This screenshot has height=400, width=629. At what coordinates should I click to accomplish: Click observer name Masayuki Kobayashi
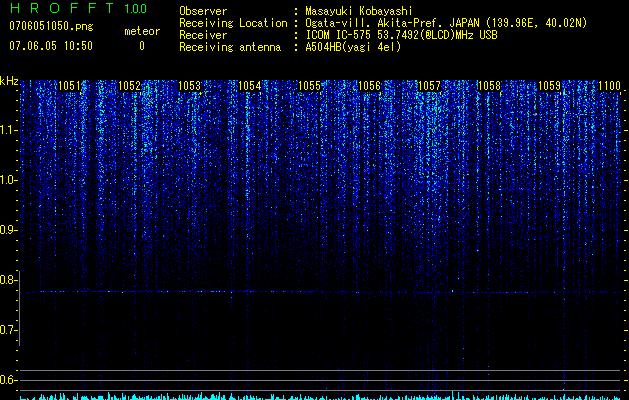tap(358, 11)
